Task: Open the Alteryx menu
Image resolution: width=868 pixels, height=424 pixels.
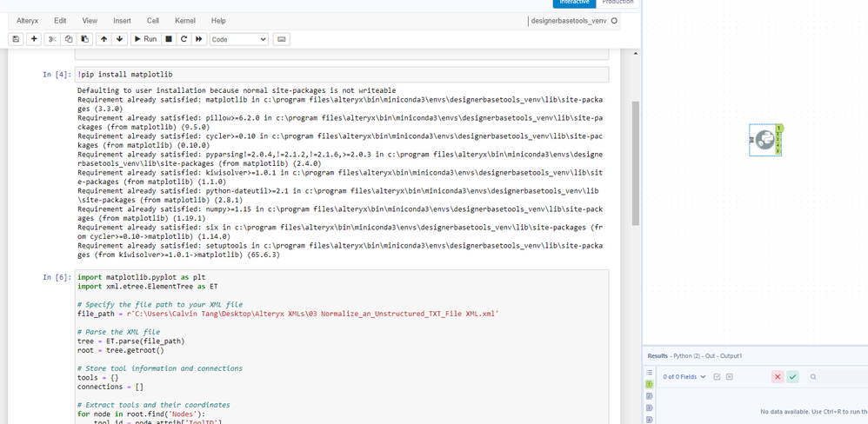Action: tap(28, 21)
